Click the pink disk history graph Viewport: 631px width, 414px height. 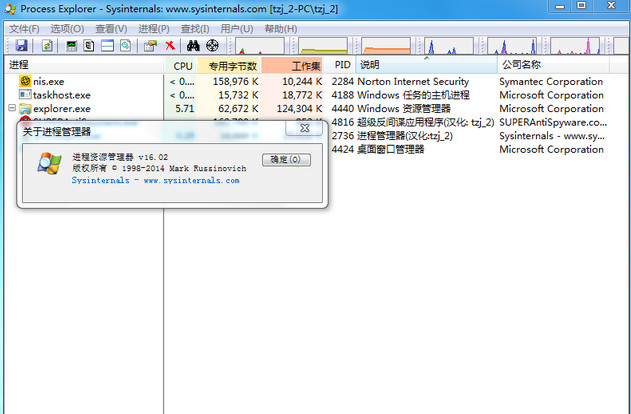[575, 46]
